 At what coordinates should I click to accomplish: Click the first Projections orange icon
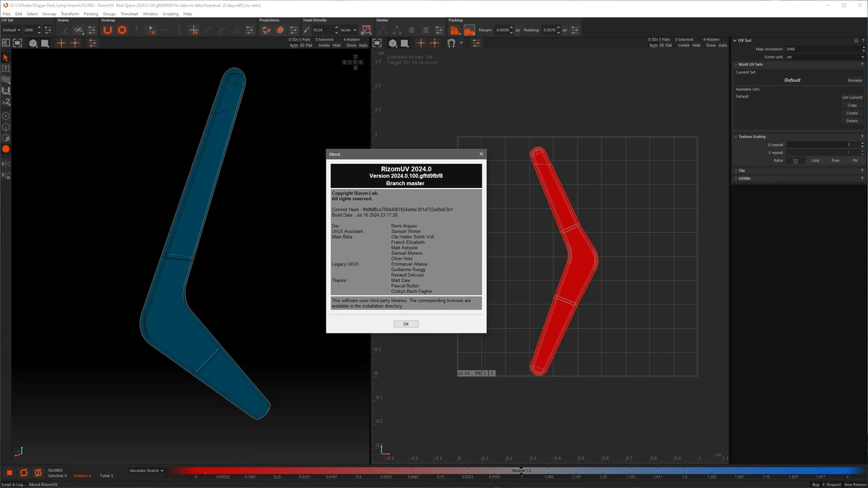click(x=266, y=30)
